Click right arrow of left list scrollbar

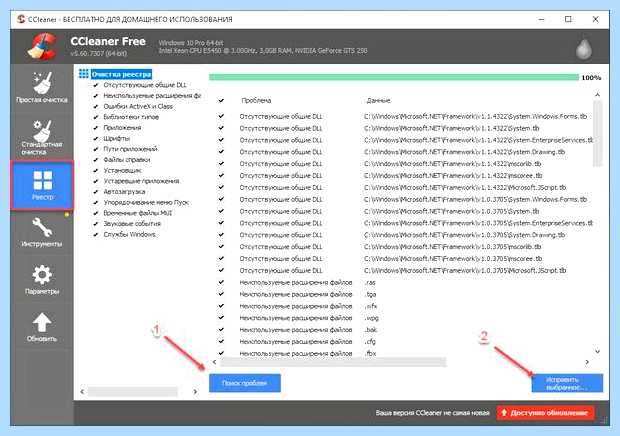pos(195,392)
